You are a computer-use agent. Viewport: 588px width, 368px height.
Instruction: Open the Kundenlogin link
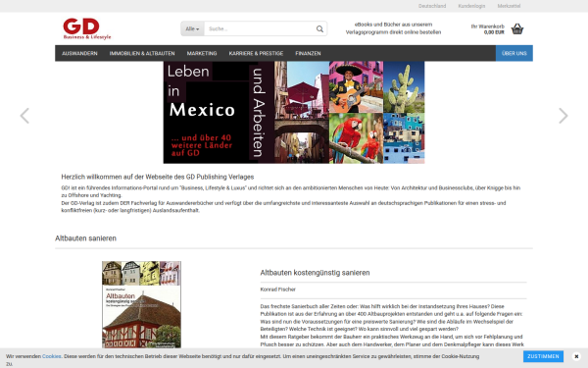pyautogui.click(x=471, y=6)
